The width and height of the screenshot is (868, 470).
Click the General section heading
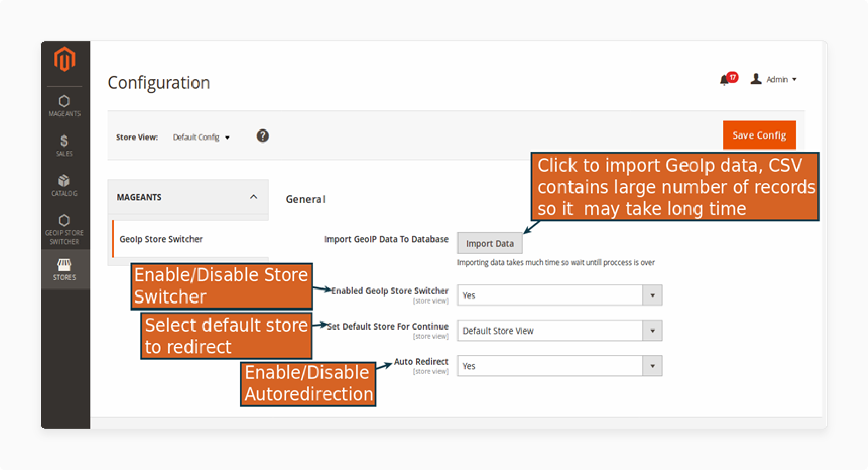point(306,199)
